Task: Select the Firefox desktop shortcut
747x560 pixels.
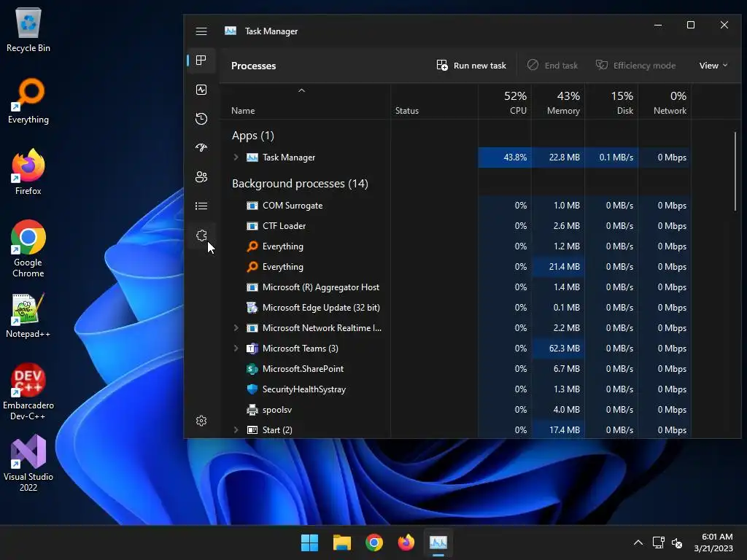Action: (x=28, y=172)
